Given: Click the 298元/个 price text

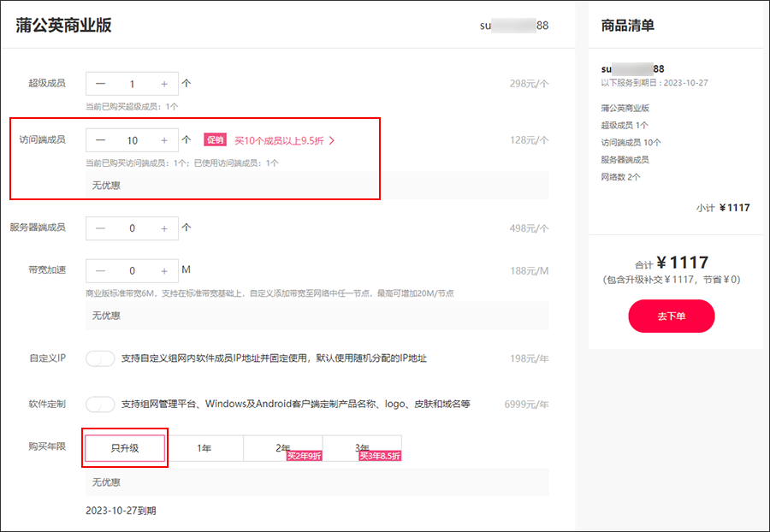Looking at the screenshot, I should click(x=529, y=84).
